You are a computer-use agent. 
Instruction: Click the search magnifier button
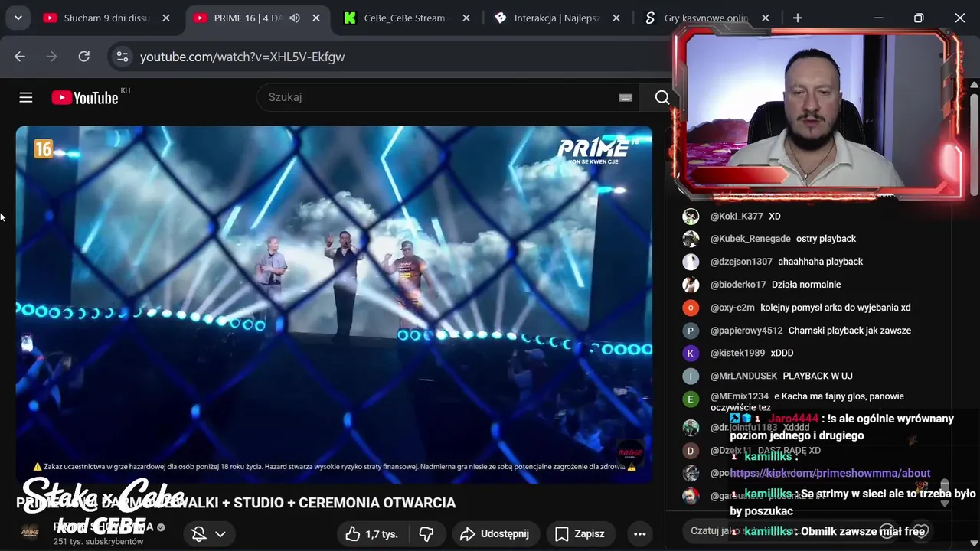(662, 97)
